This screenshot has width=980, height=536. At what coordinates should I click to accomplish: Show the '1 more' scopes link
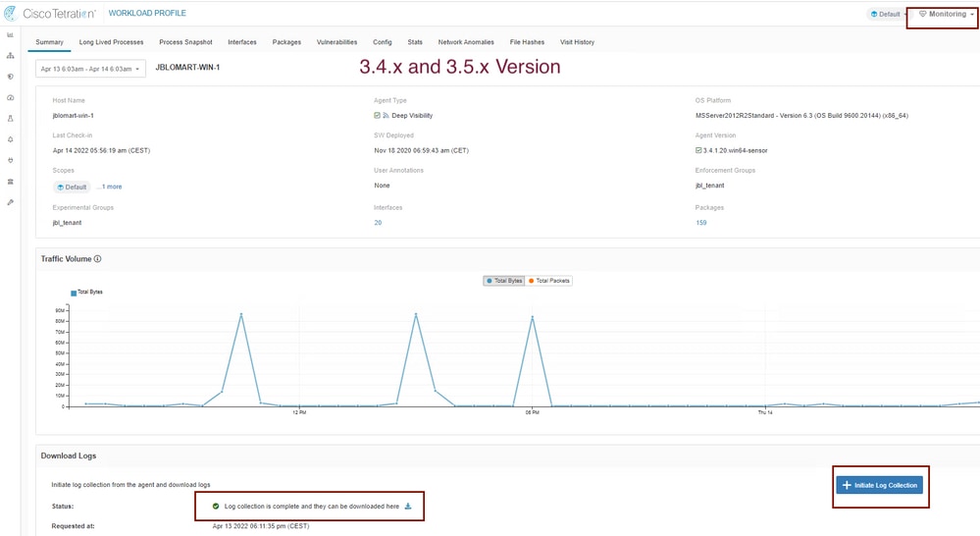coord(111,187)
